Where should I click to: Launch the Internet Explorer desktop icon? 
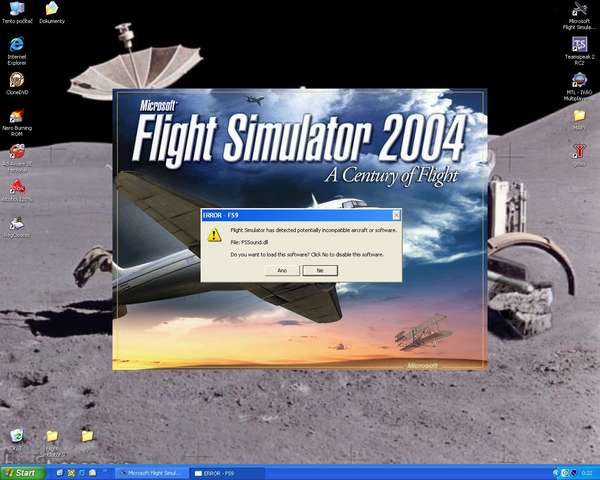[x=17, y=51]
